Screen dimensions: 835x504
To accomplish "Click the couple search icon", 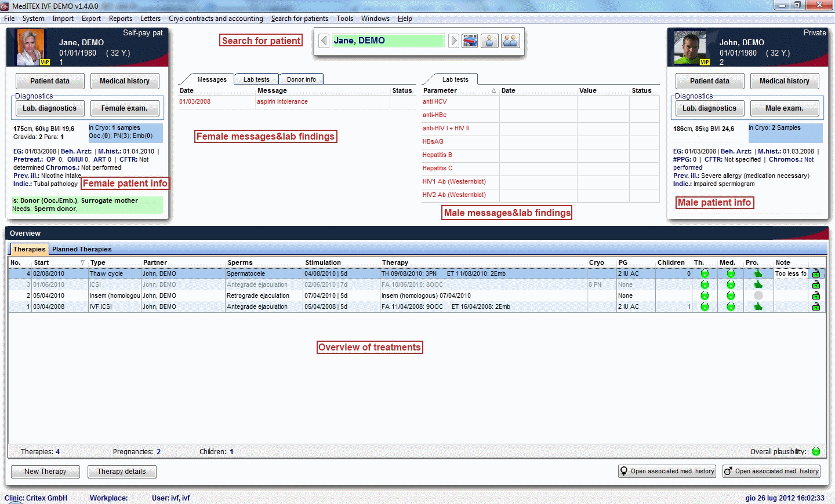I will coord(510,41).
